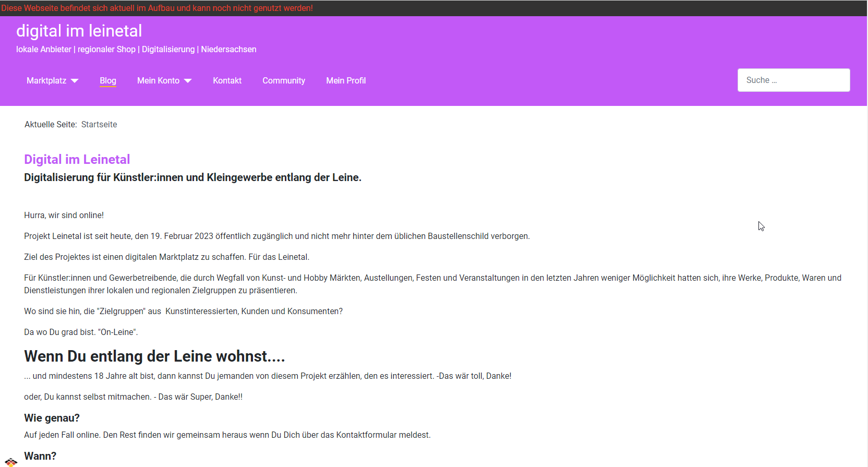The image size is (868, 467).
Task: Click into the Suche search field
Action: tap(793, 80)
